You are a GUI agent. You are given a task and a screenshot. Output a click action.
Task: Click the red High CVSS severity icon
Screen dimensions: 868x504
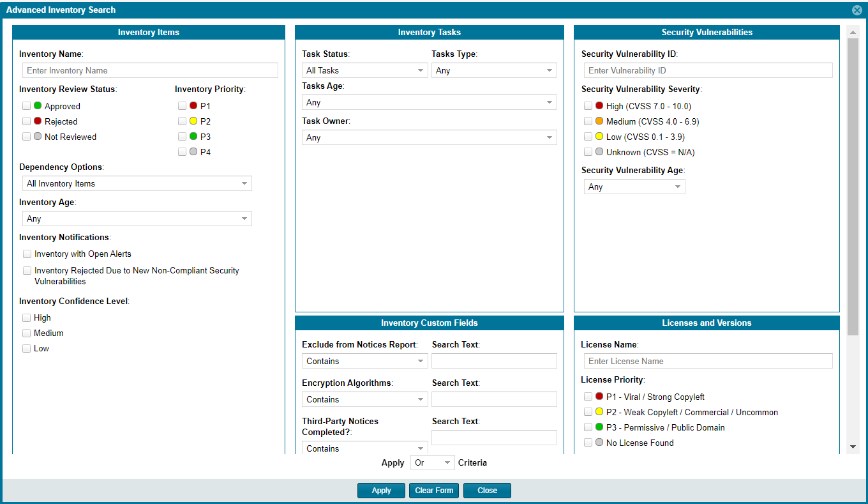pos(599,106)
